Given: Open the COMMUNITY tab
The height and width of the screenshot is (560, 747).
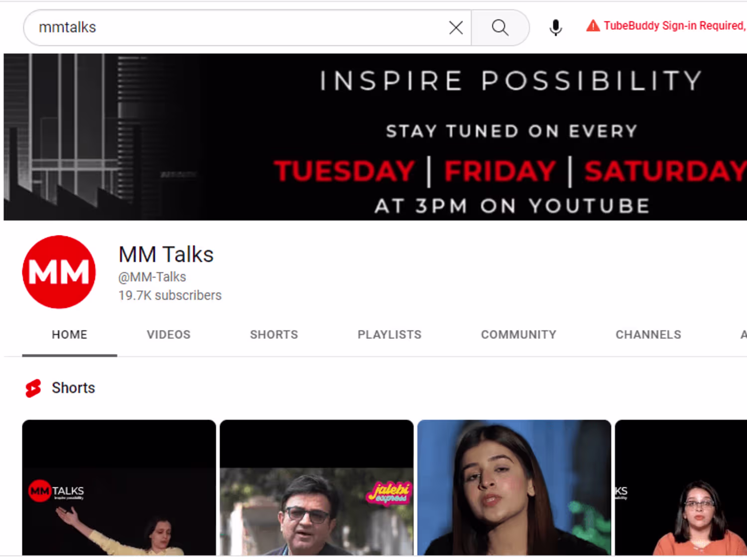Looking at the screenshot, I should (518, 335).
